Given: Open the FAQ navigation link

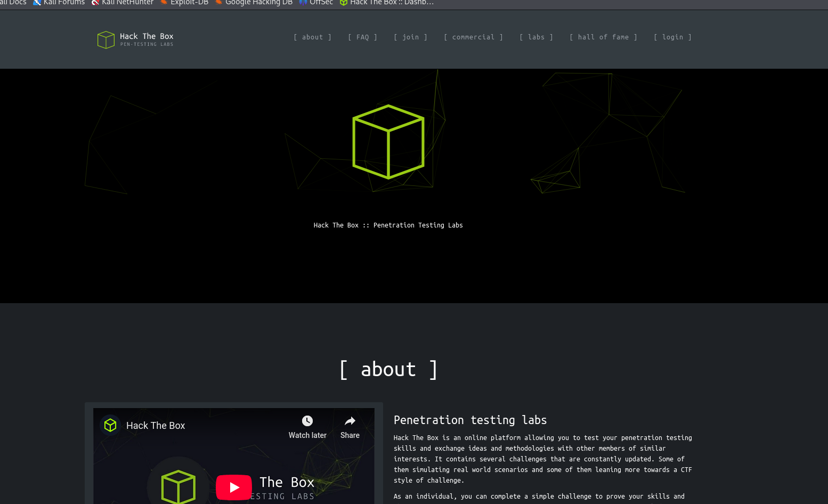Looking at the screenshot, I should pyautogui.click(x=363, y=37).
